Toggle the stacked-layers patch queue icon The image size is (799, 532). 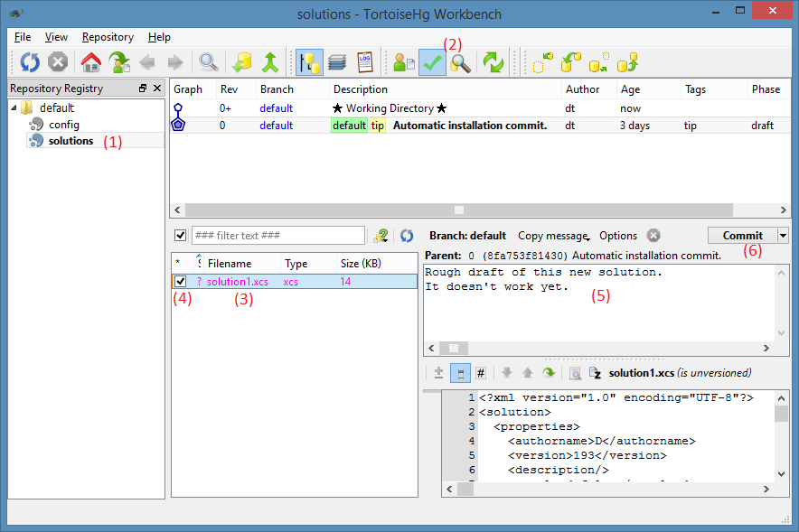(x=337, y=62)
